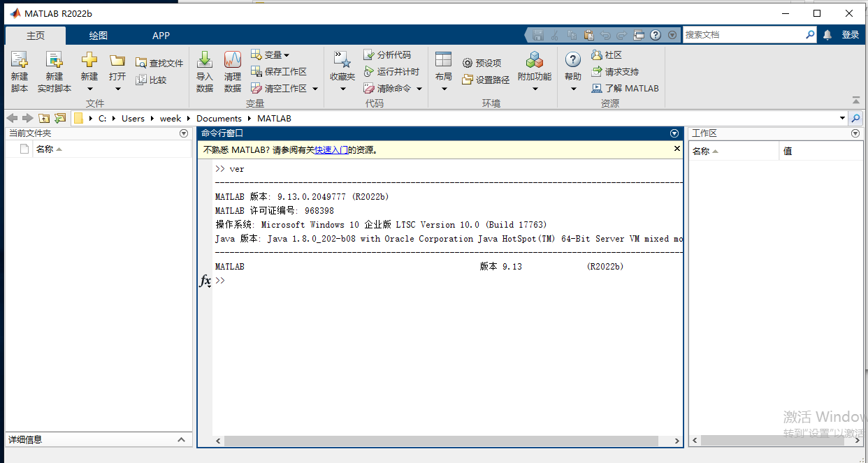Close the getting started banner
Image resolution: width=868 pixels, height=463 pixels.
[677, 149]
